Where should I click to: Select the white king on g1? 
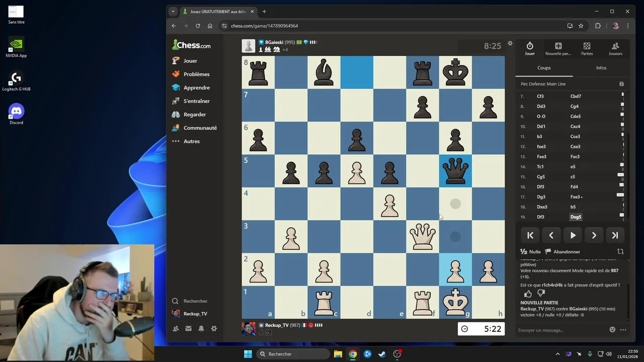(455, 302)
